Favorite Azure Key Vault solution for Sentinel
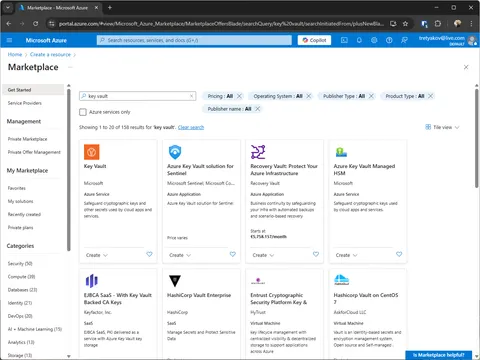 pos(233,254)
